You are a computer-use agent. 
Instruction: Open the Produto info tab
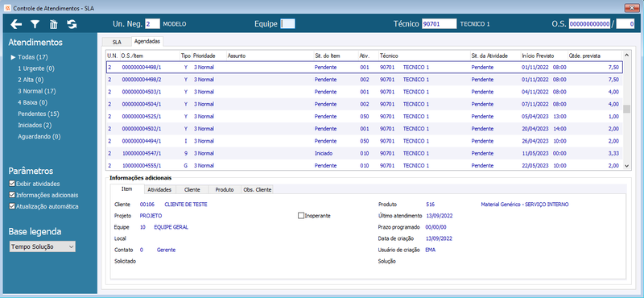[x=225, y=189]
